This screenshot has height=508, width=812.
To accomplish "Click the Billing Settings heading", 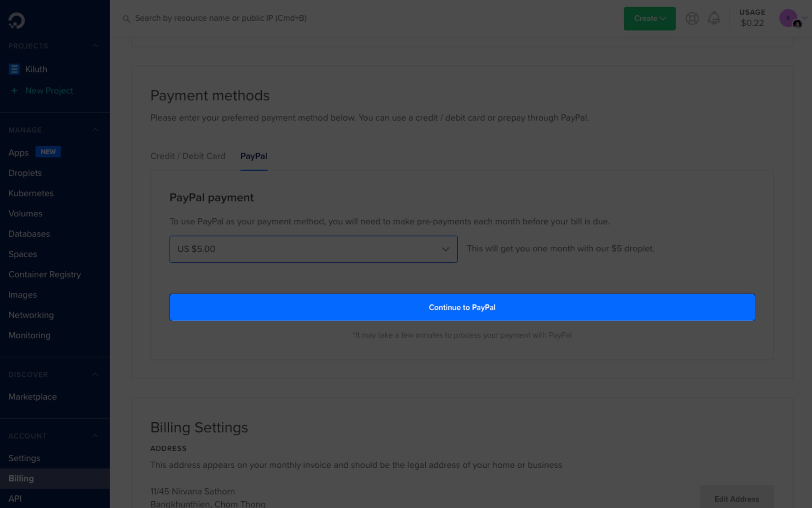I will 199,428.
